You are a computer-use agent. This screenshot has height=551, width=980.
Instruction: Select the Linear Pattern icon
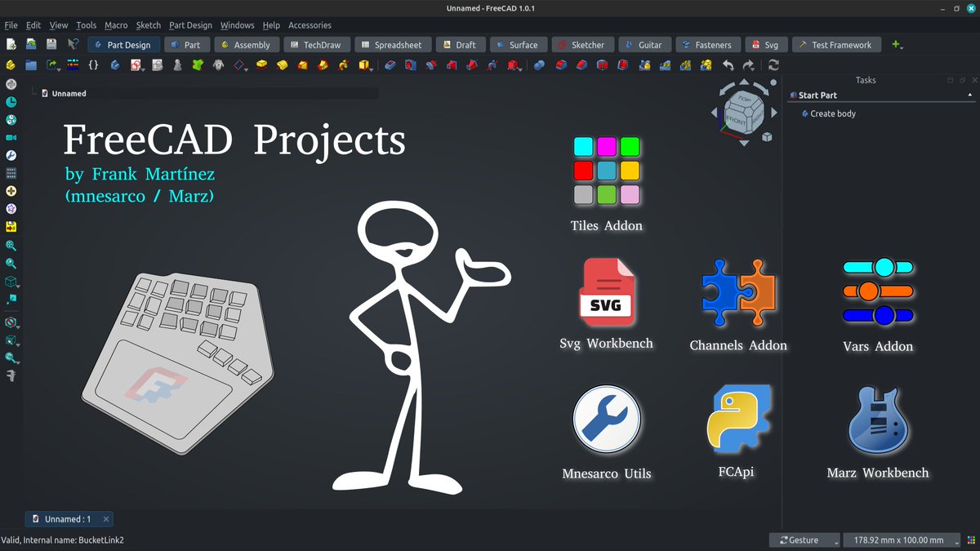(666, 65)
